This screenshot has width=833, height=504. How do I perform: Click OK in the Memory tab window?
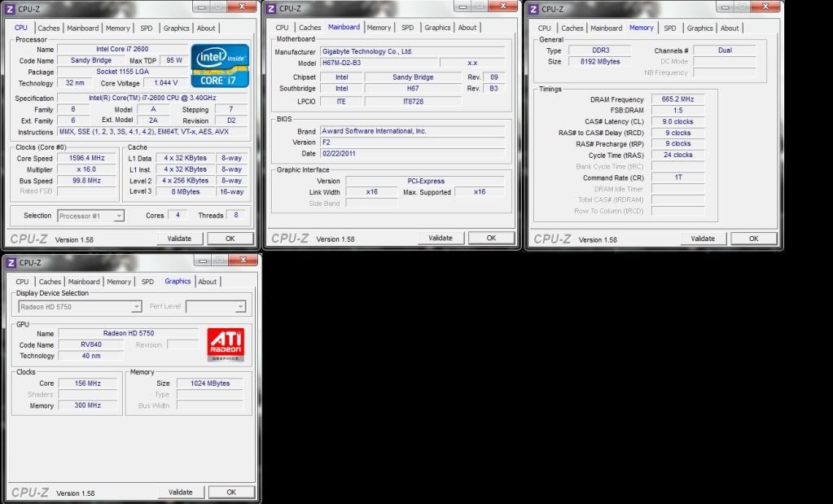tap(754, 239)
